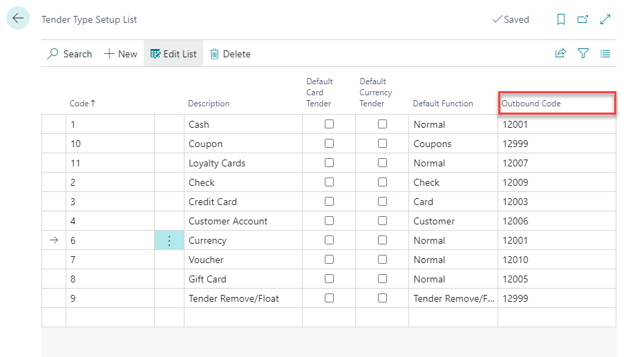Click the share icon
Viewport: 644px width, 357px height.
pyautogui.click(x=560, y=54)
